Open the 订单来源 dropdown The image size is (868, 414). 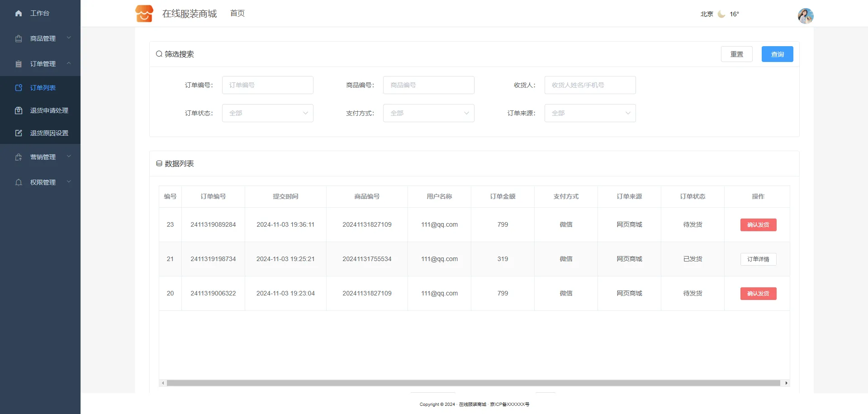click(590, 113)
